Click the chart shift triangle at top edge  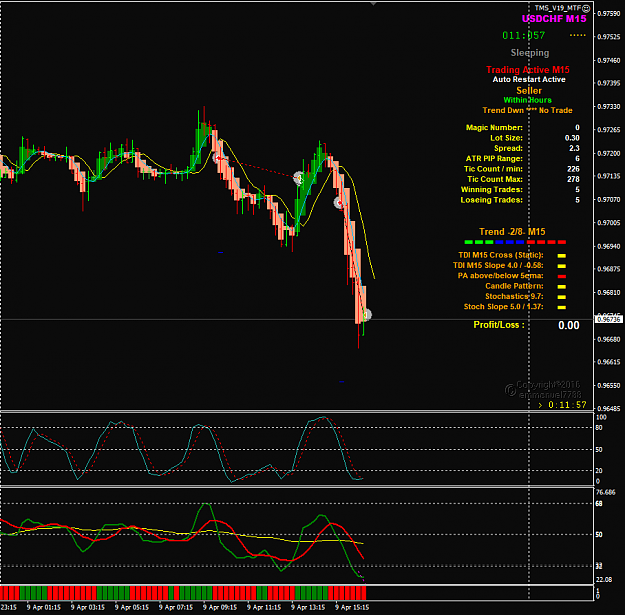coord(373,4)
